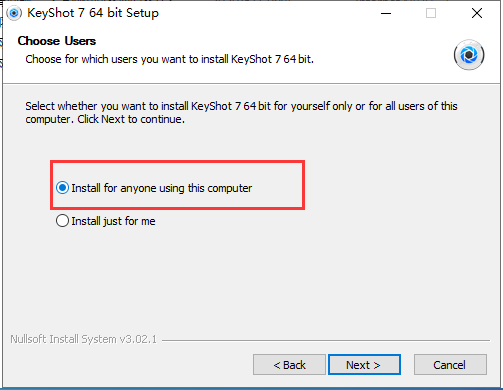This screenshot has height=390, width=503.
Task: Click the separator line beside Nullsoft branding
Action: 326,340
